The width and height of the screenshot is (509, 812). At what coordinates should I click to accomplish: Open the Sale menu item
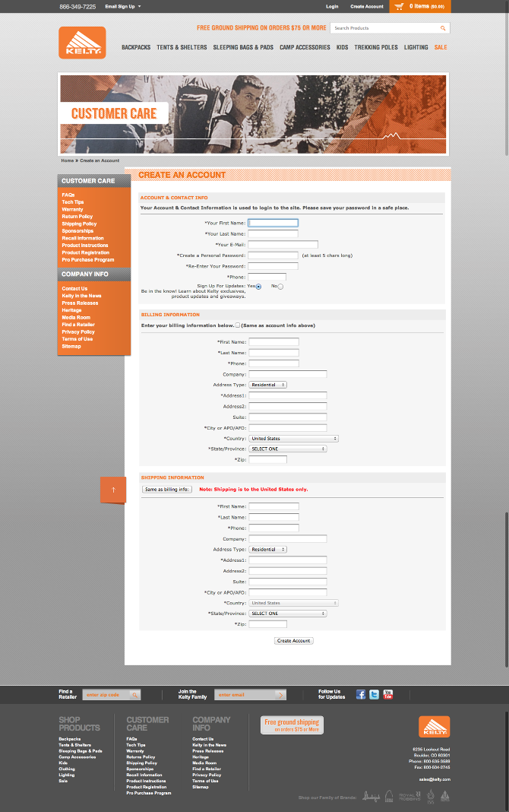click(x=441, y=47)
